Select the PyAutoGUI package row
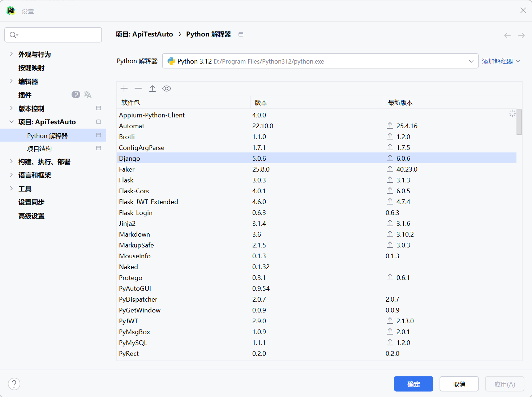The width and height of the screenshot is (532, 397). tap(317, 288)
